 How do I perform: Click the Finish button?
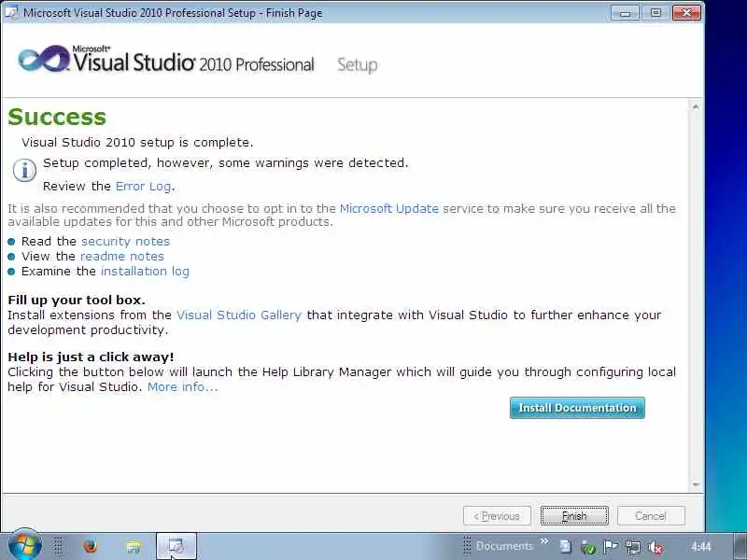pos(574,516)
